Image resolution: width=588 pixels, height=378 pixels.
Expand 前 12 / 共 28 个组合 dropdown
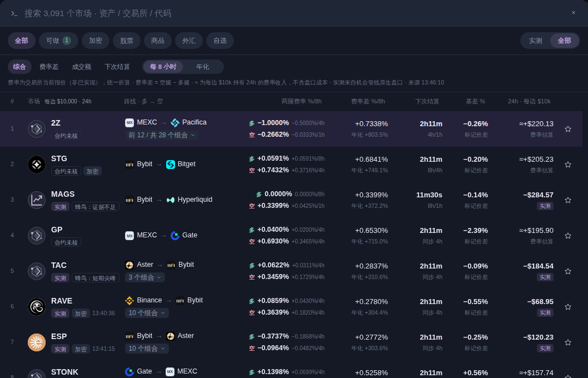162,135
